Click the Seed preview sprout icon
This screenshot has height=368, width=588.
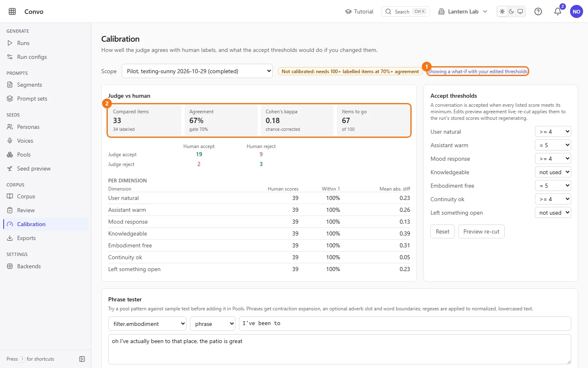10,168
